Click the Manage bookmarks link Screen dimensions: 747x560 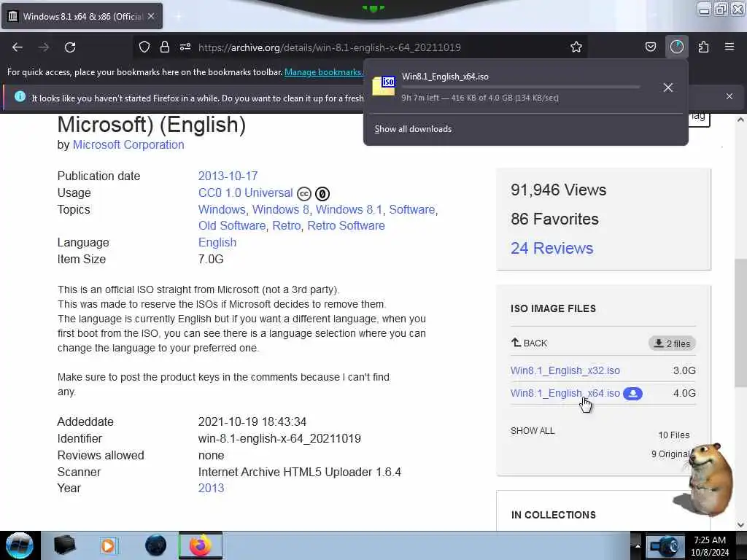click(323, 72)
